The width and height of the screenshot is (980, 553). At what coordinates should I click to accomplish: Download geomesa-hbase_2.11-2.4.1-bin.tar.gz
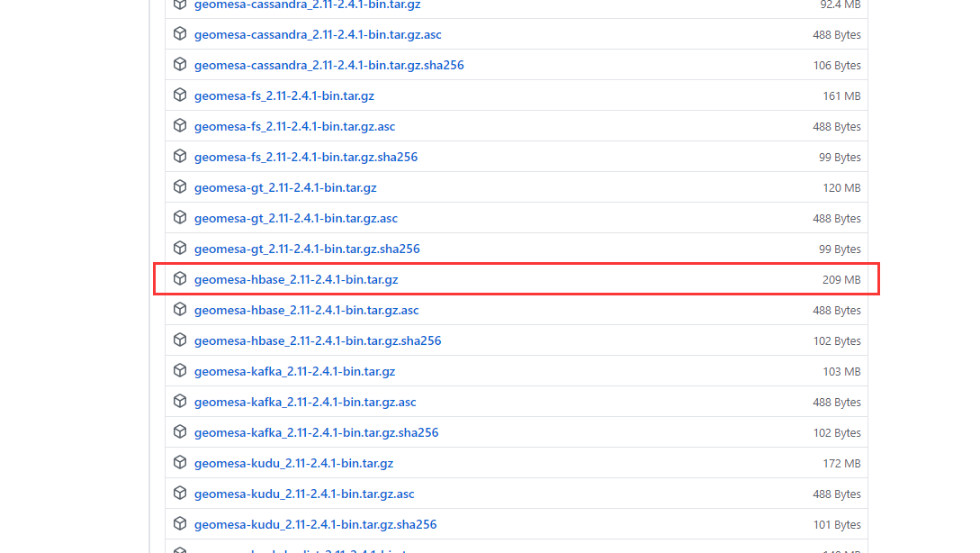[x=296, y=279]
